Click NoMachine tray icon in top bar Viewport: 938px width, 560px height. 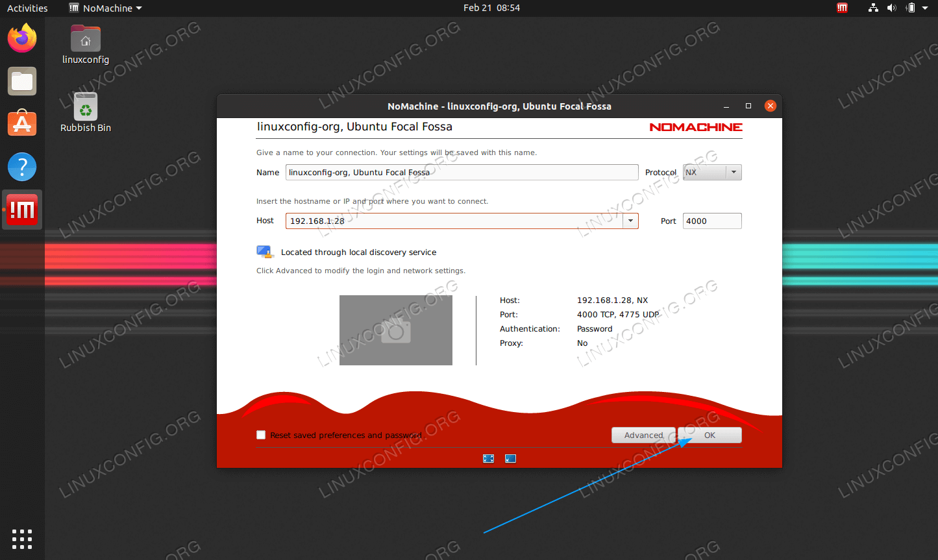(x=842, y=8)
